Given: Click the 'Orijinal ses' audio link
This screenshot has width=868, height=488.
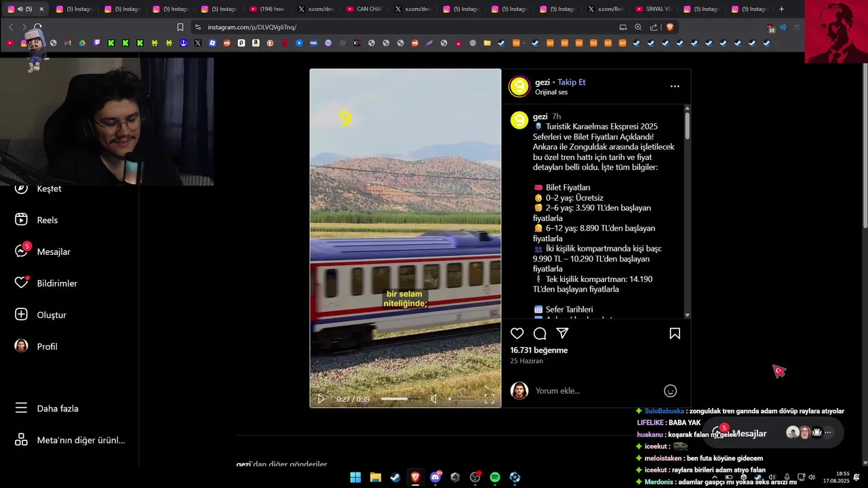Looking at the screenshot, I should pyautogui.click(x=551, y=92).
